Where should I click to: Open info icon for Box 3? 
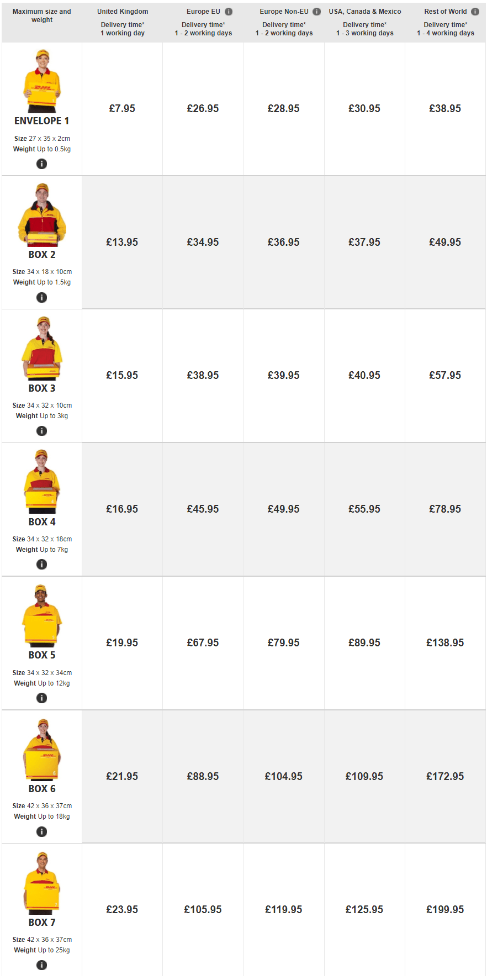point(41,431)
